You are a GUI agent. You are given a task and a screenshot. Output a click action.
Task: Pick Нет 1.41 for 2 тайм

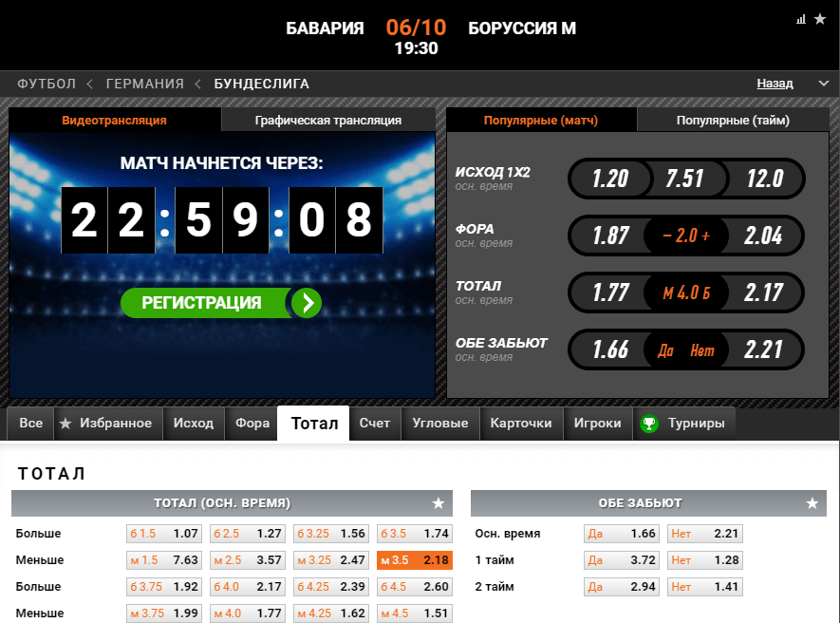[x=704, y=587]
